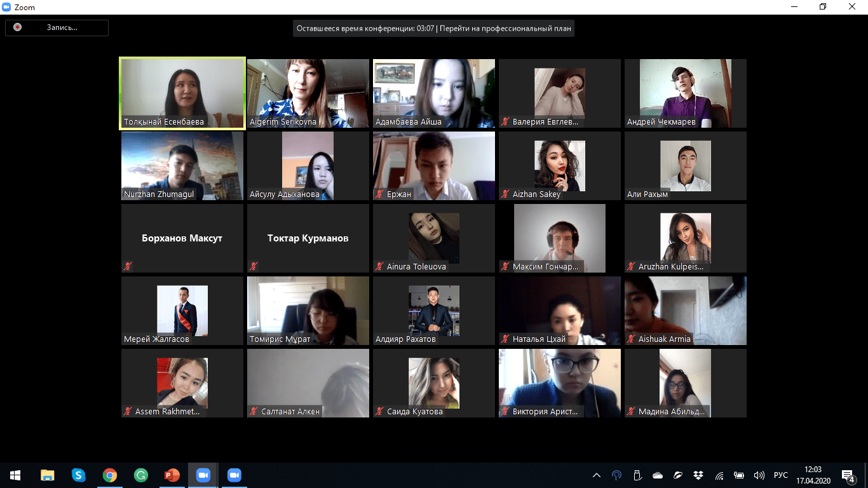
Task: Select Aigerim Serikovna's video tile
Action: [308, 93]
